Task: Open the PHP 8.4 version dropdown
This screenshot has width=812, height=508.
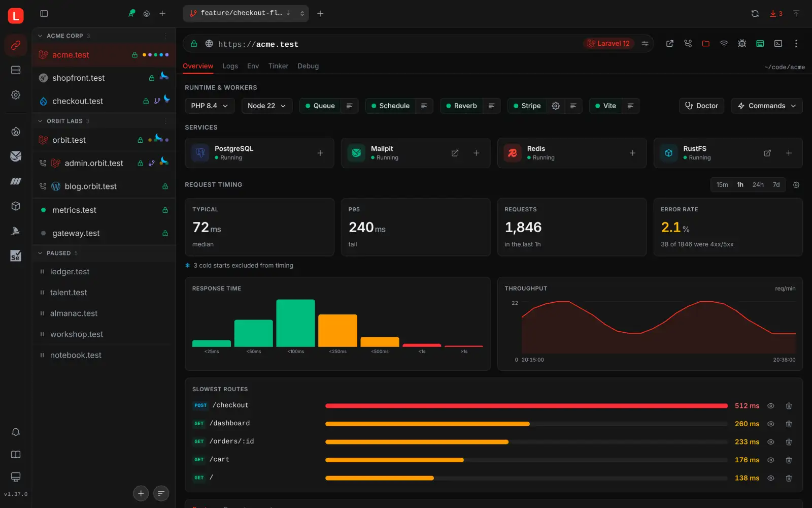Action: 210,106
